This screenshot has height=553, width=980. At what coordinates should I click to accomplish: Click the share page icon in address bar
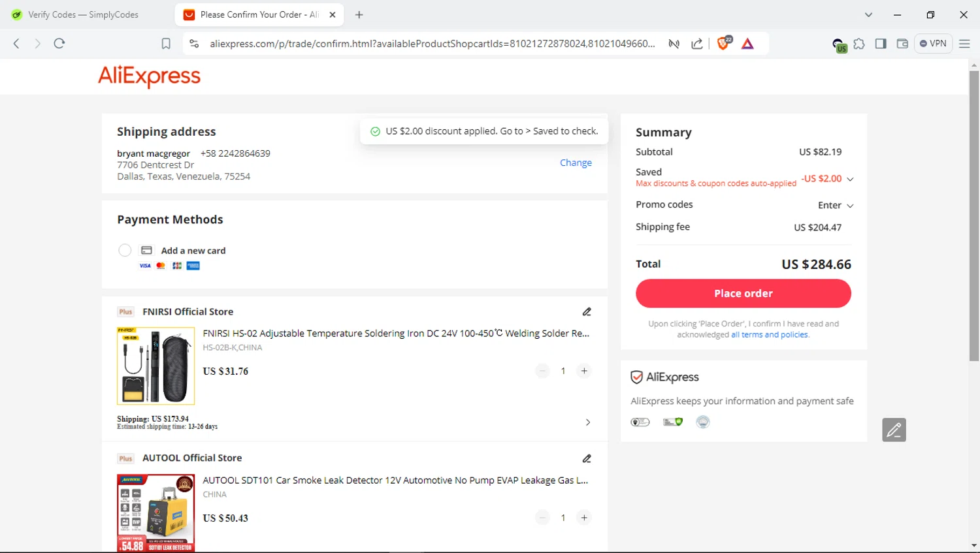pos(697,44)
